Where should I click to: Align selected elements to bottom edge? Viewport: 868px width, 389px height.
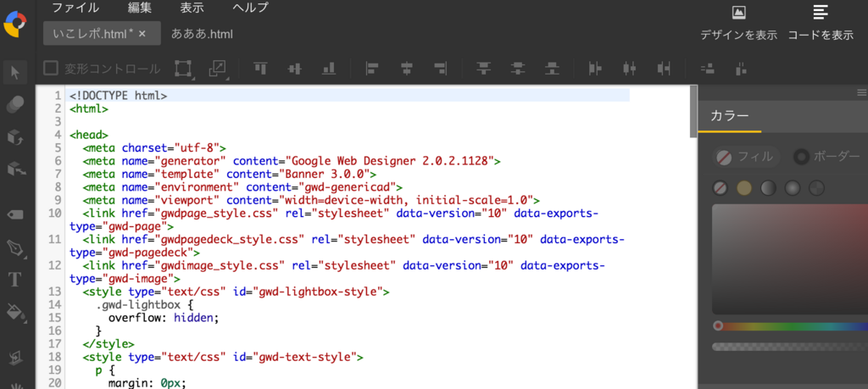coord(329,69)
